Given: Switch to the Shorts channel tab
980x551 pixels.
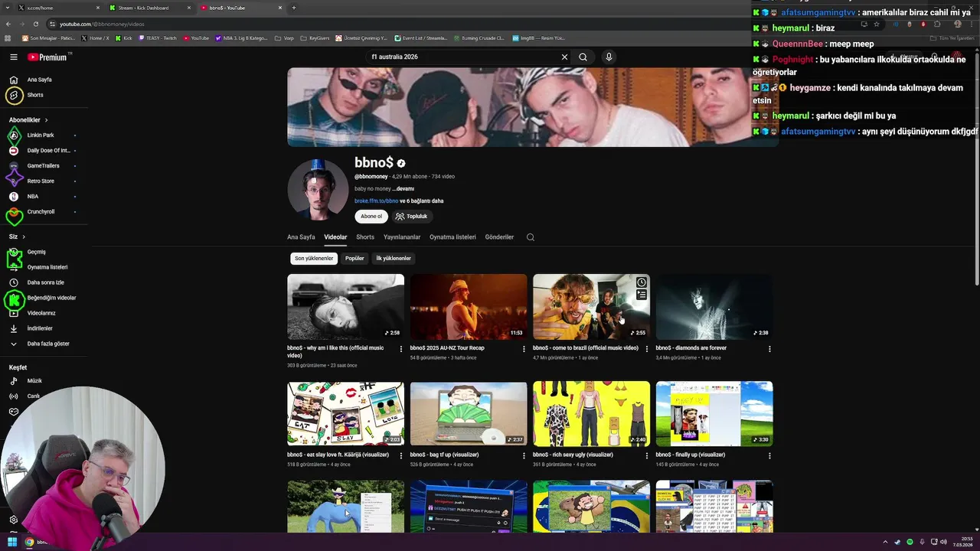Looking at the screenshot, I should point(365,237).
